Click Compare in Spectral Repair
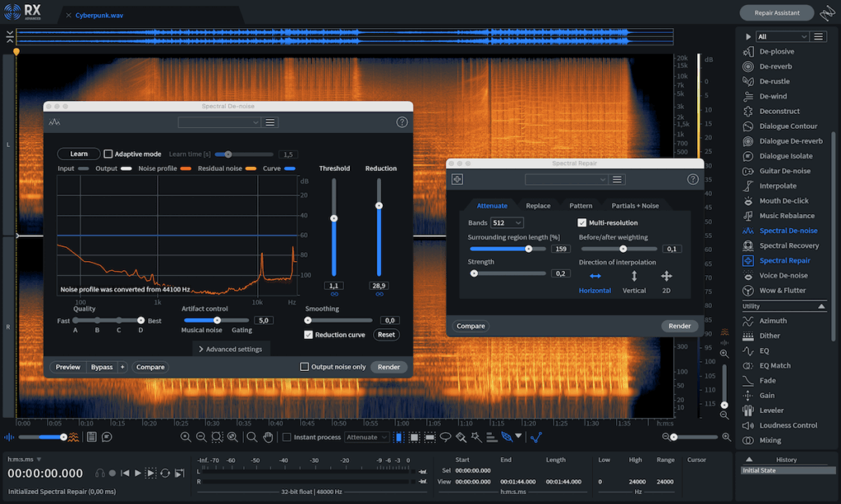Screen dimensions: 841x504 point(471,326)
